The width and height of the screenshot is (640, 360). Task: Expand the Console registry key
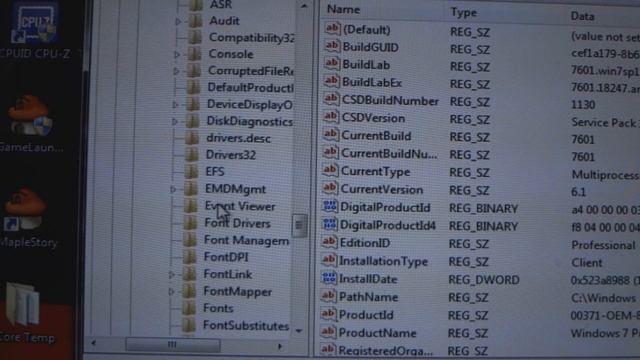click(x=177, y=54)
